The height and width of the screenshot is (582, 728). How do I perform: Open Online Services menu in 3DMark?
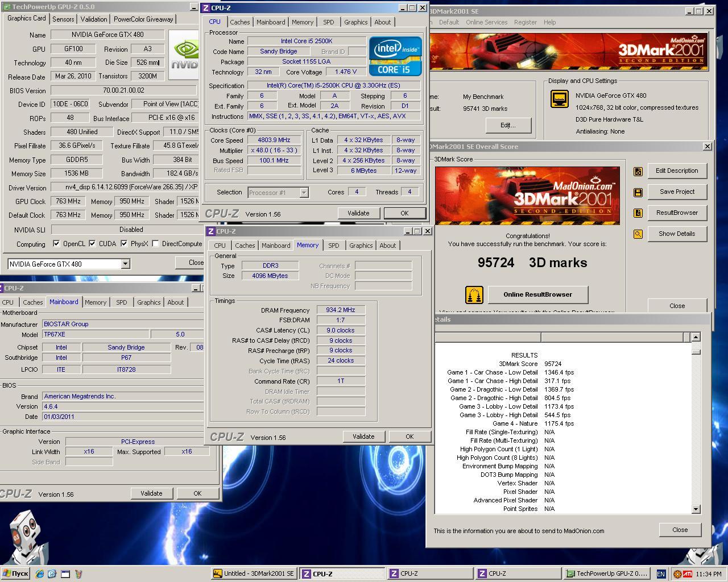pos(486,22)
